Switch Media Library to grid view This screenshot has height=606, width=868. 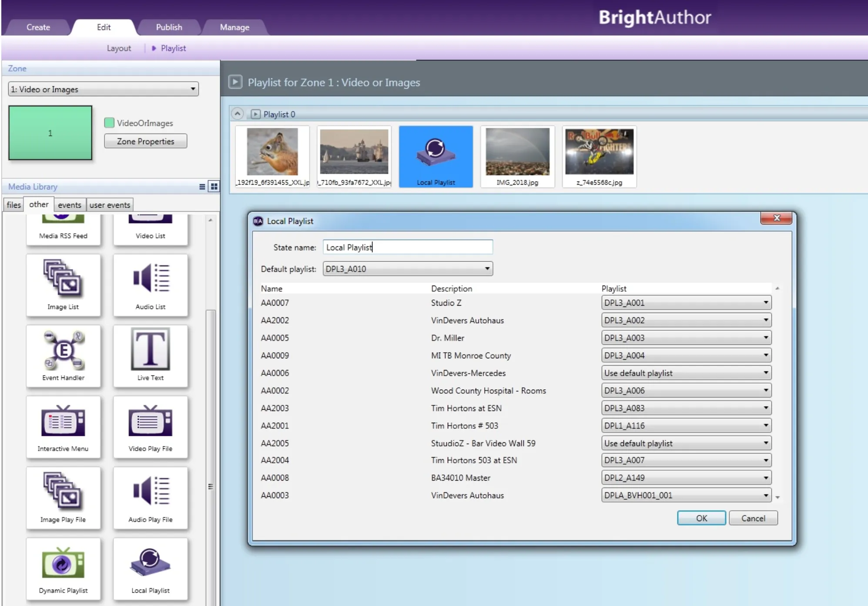pyautogui.click(x=214, y=187)
